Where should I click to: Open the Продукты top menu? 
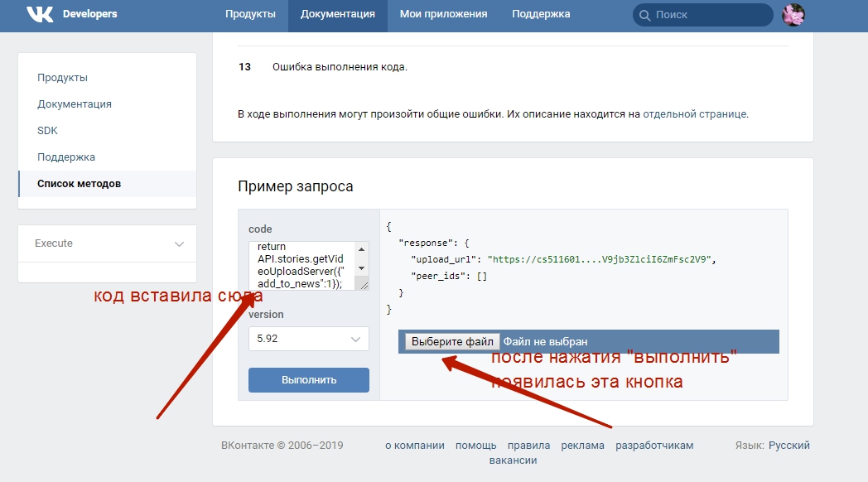click(250, 14)
